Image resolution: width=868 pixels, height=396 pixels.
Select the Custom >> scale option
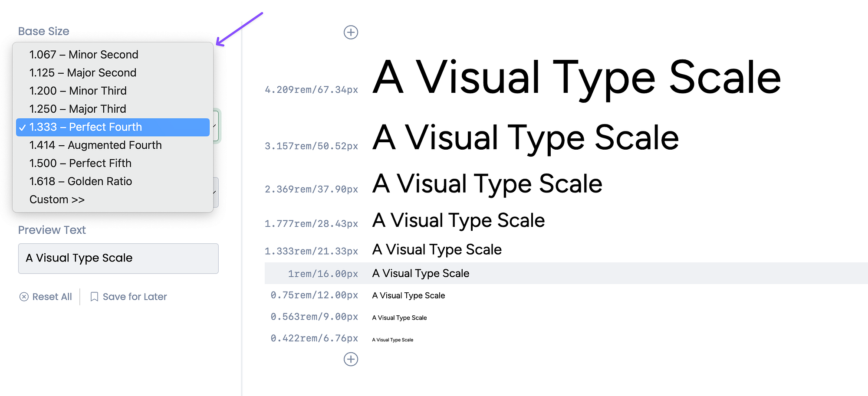click(113, 200)
